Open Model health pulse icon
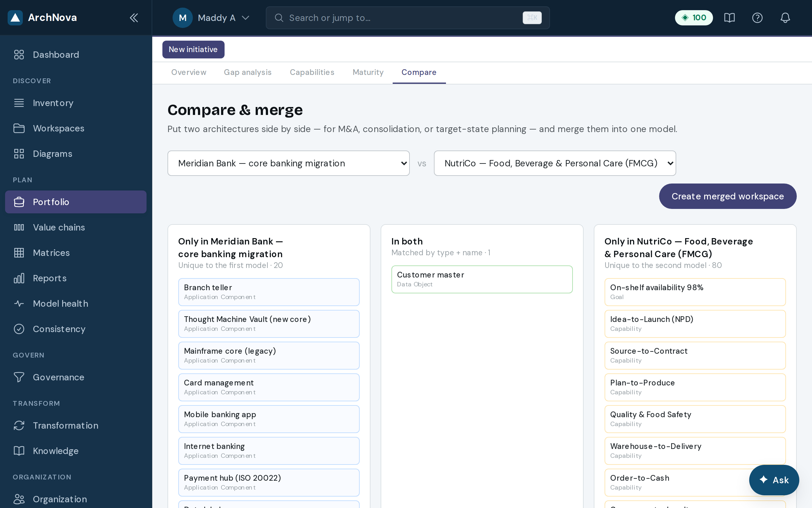Image resolution: width=812 pixels, height=508 pixels. tap(19, 304)
